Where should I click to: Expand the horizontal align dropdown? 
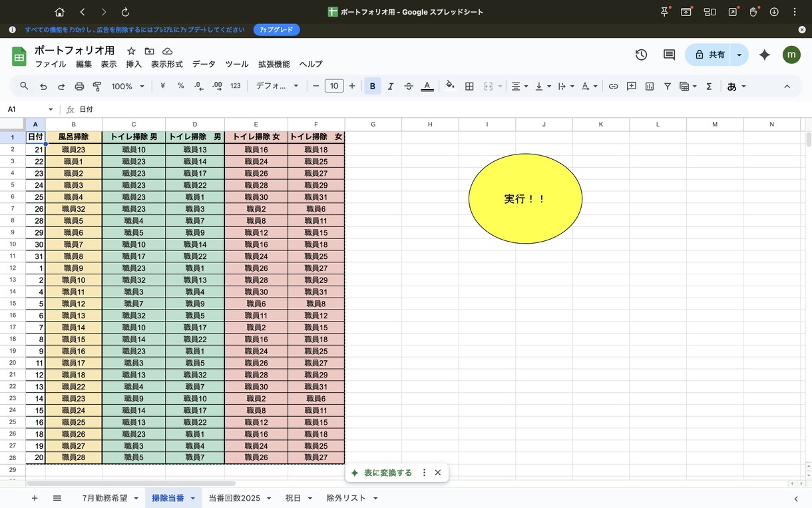coord(519,86)
